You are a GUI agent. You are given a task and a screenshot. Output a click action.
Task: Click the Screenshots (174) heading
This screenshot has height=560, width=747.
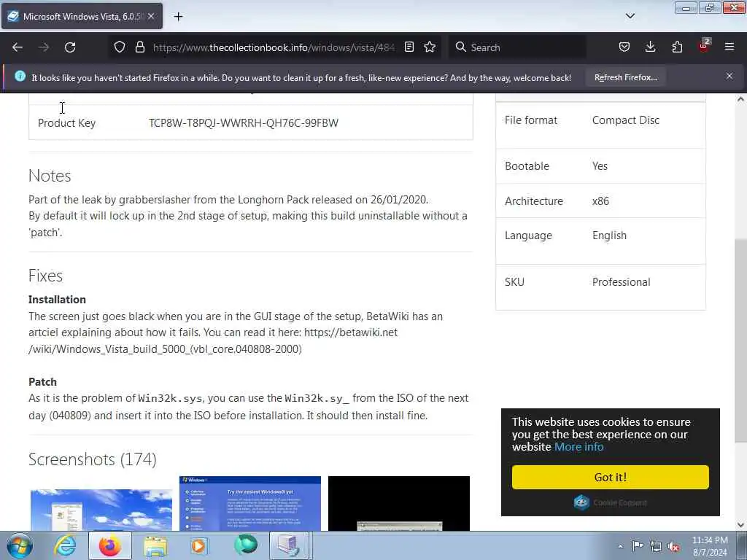pos(93,459)
